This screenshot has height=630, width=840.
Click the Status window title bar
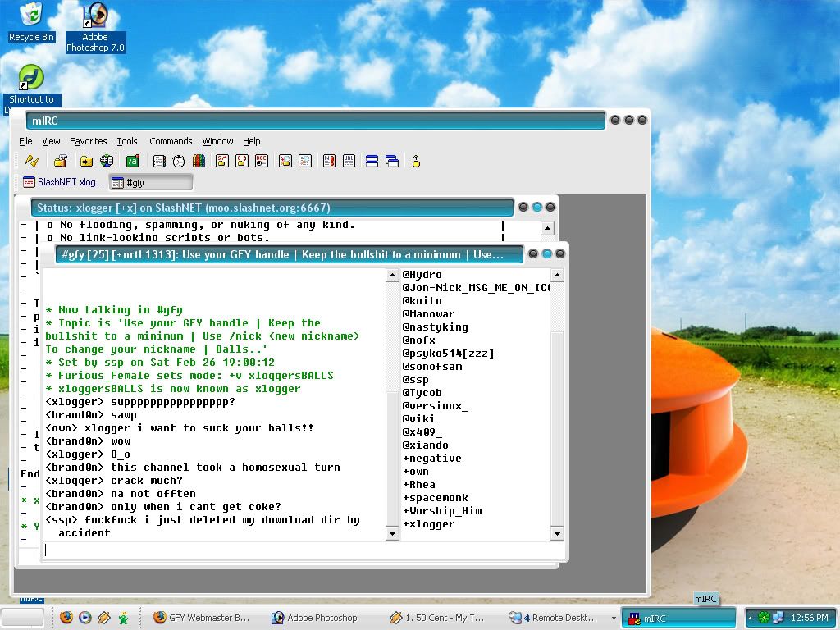(x=272, y=208)
